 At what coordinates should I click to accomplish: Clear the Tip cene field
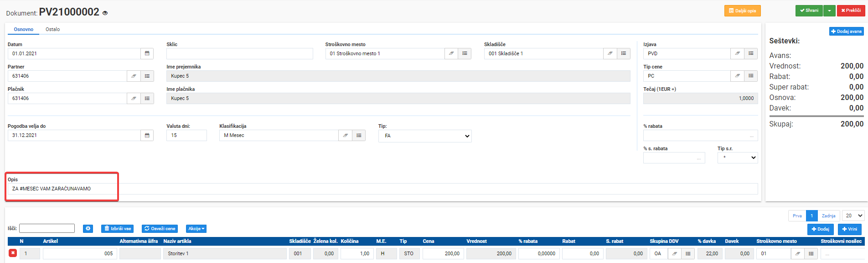[737, 76]
